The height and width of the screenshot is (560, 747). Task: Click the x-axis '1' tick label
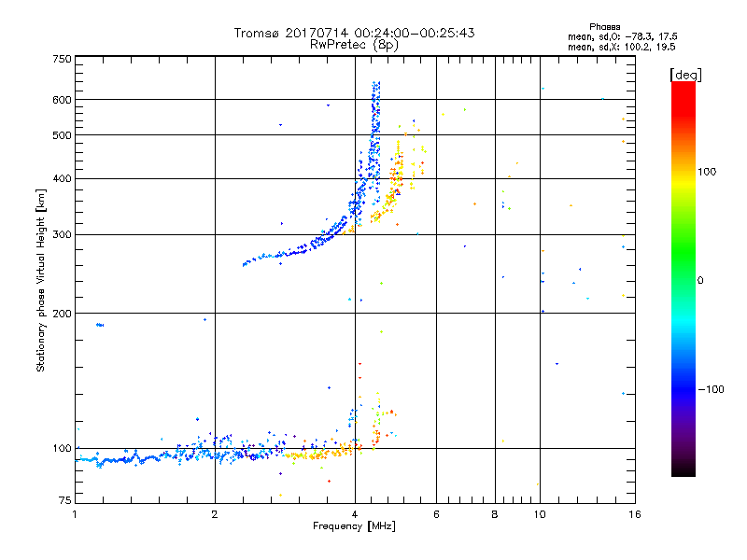pos(75,514)
